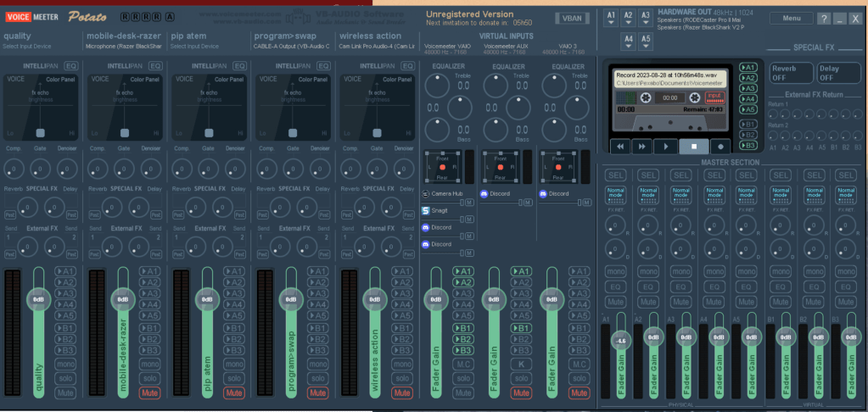The width and height of the screenshot is (868, 412).
Task: Disable B1 routing on Voicemeeter AUX strip
Action: (521, 328)
